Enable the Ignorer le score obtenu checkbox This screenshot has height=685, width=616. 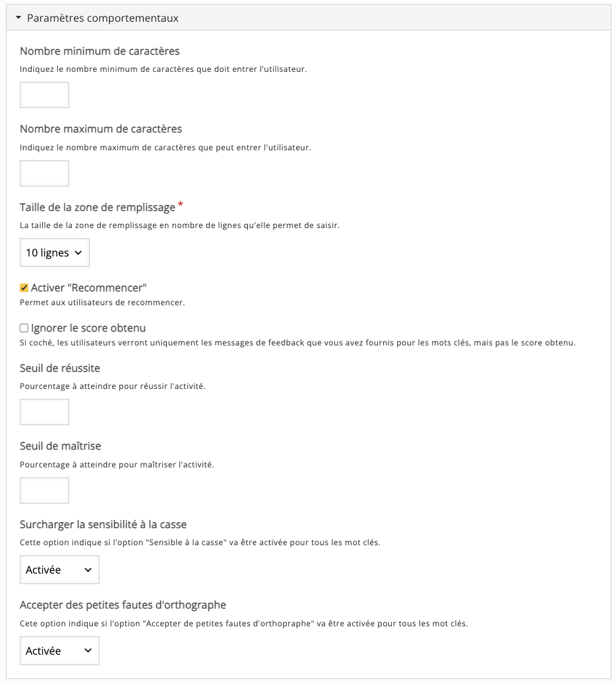(24, 328)
